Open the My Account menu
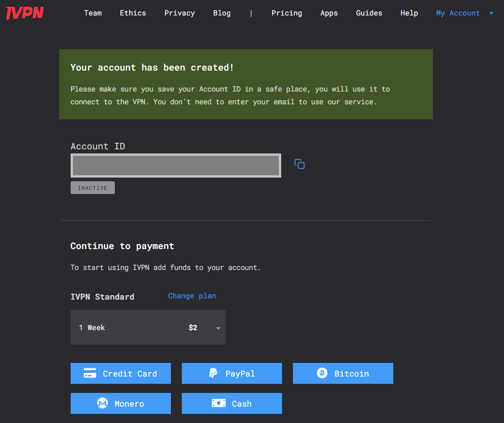The image size is (504, 423). pyautogui.click(x=464, y=13)
